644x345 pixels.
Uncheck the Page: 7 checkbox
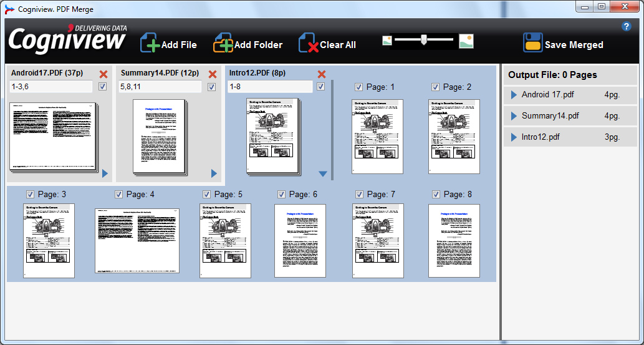(359, 195)
